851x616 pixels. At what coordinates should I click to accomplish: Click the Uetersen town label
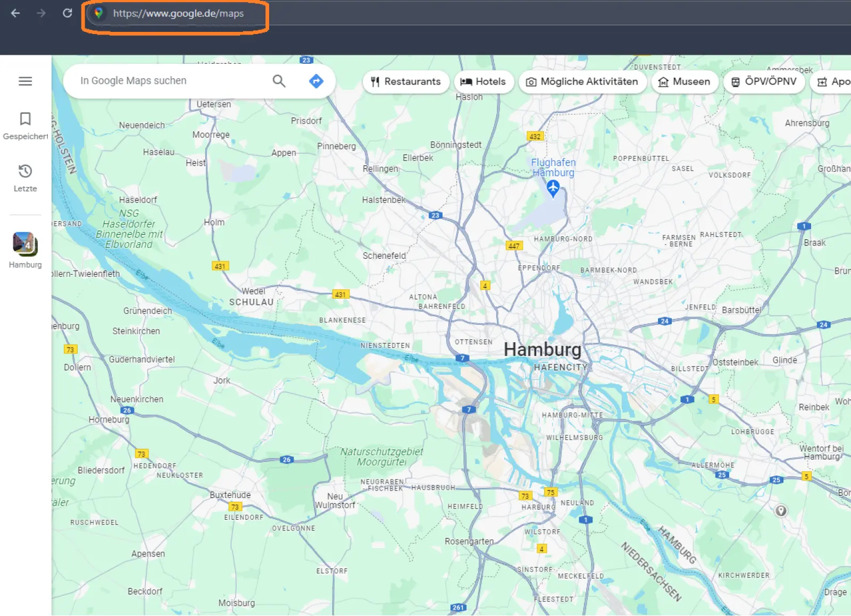tap(214, 104)
